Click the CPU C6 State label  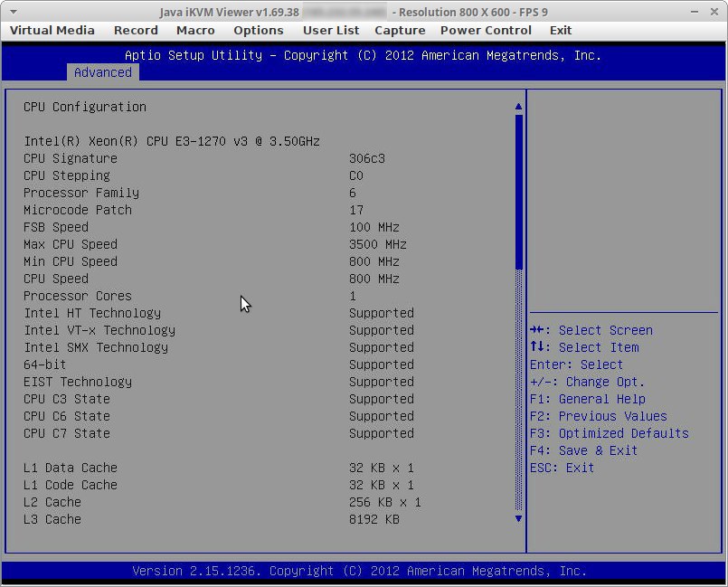[x=67, y=416]
